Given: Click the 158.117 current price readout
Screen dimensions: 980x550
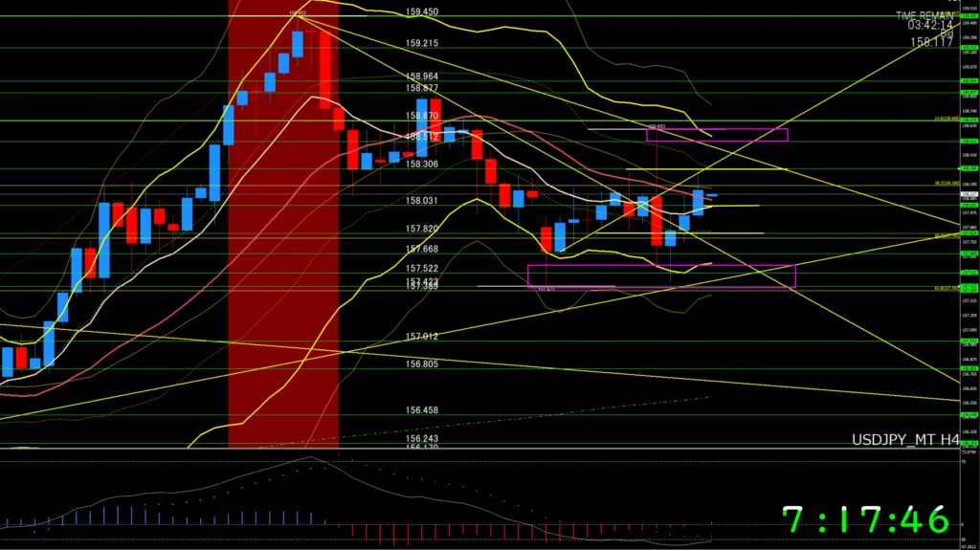Looking at the screenshot, I should 931,42.
